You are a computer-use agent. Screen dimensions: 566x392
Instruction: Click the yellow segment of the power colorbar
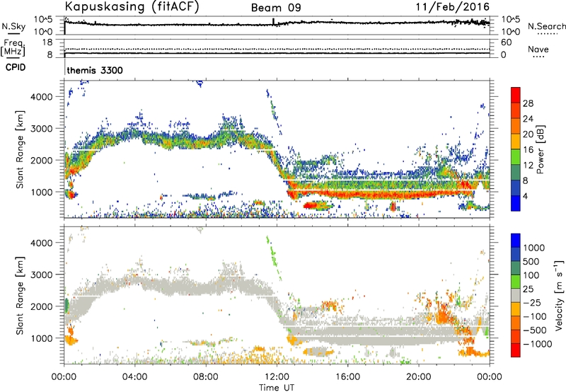pos(516,142)
